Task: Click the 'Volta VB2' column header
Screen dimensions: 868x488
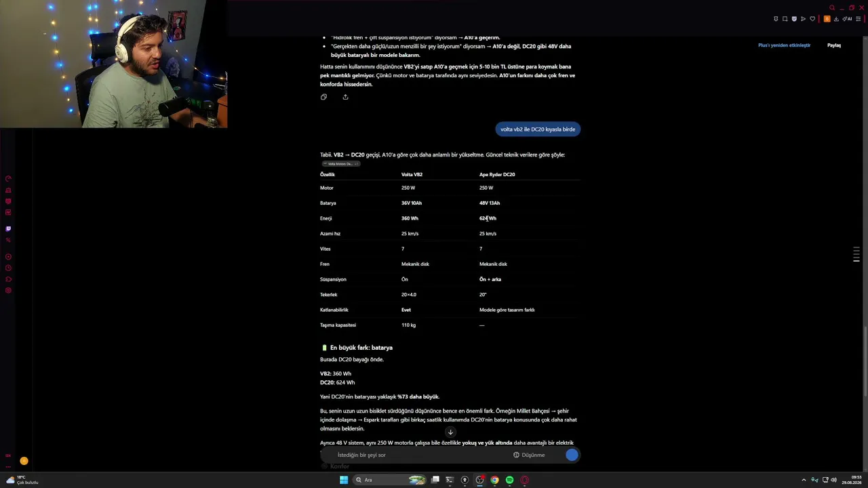Action: pyautogui.click(x=412, y=175)
